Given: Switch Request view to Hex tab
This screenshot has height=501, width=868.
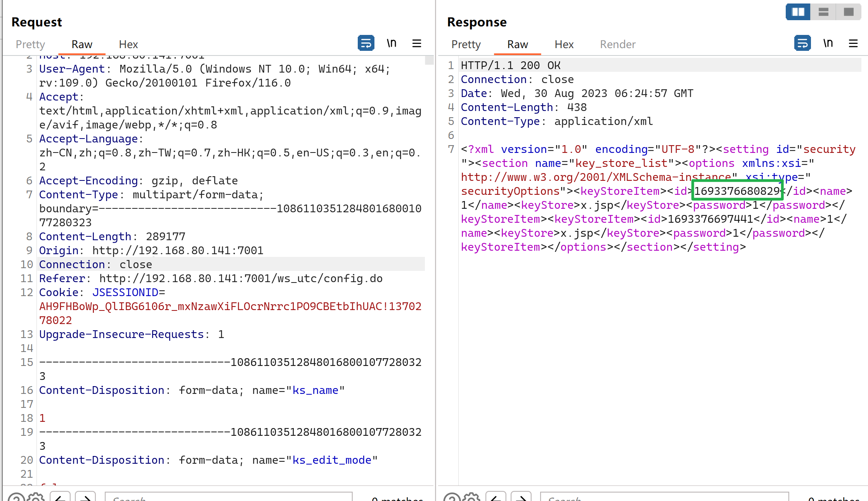Looking at the screenshot, I should pos(128,44).
